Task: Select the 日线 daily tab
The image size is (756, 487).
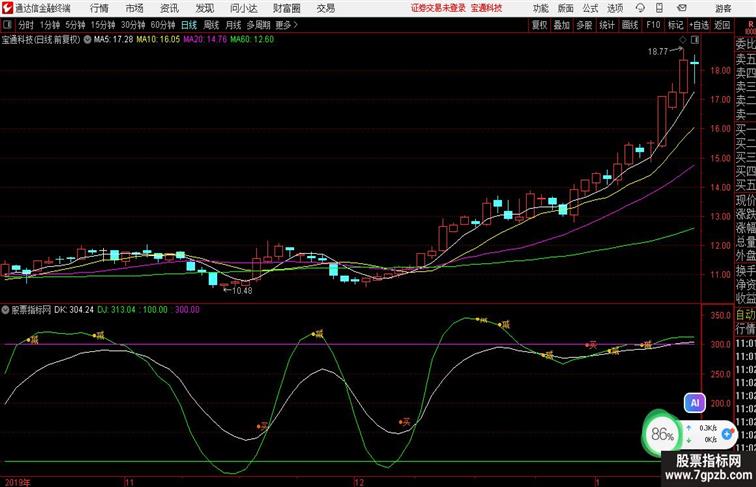Action: tap(189, 25)
